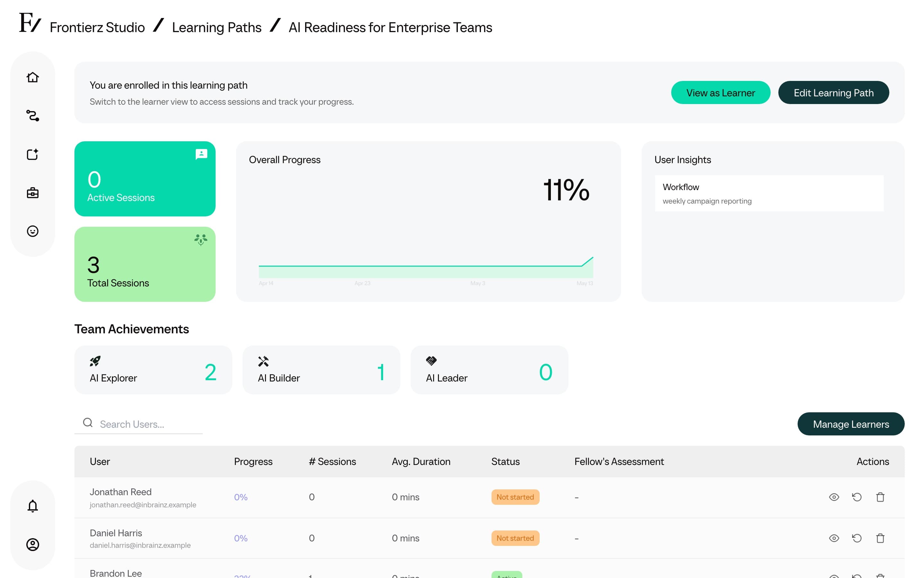Click the AI Leader handshake icon
This screenshot has width=924, height=578.
pyautogui.click(x=432, y=361)
